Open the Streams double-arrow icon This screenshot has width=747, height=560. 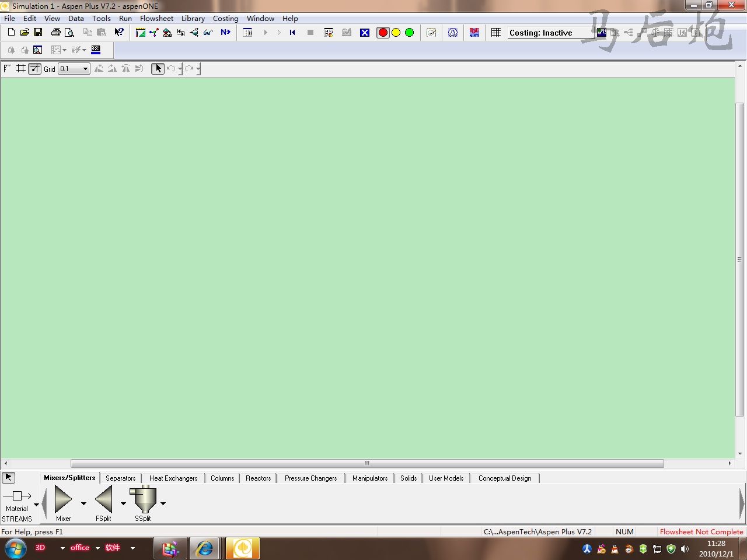pyautogui.click(x=181, y=33)
